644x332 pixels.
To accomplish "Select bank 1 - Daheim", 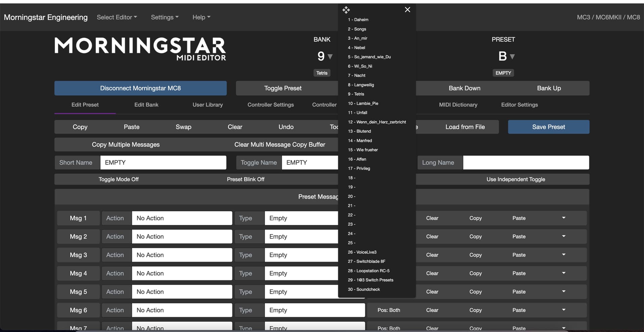I will click(x=358, y=20).
